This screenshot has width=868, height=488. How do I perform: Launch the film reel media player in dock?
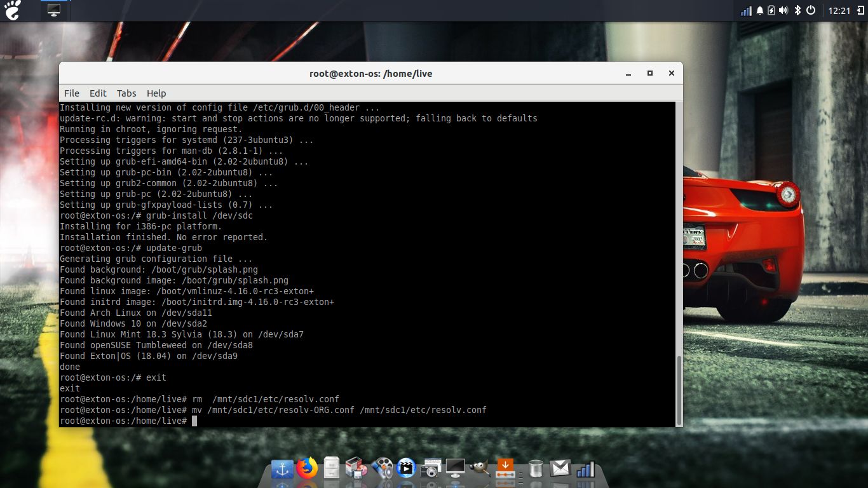point(381,468)
